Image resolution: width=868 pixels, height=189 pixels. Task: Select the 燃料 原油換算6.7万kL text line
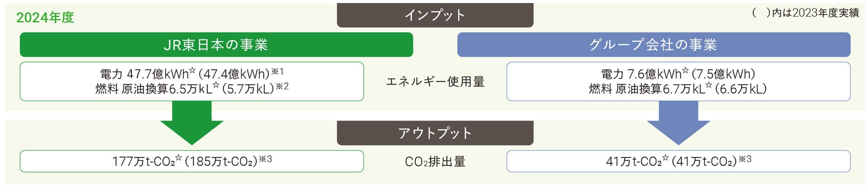pyautogui.click(x=678, y=88)
